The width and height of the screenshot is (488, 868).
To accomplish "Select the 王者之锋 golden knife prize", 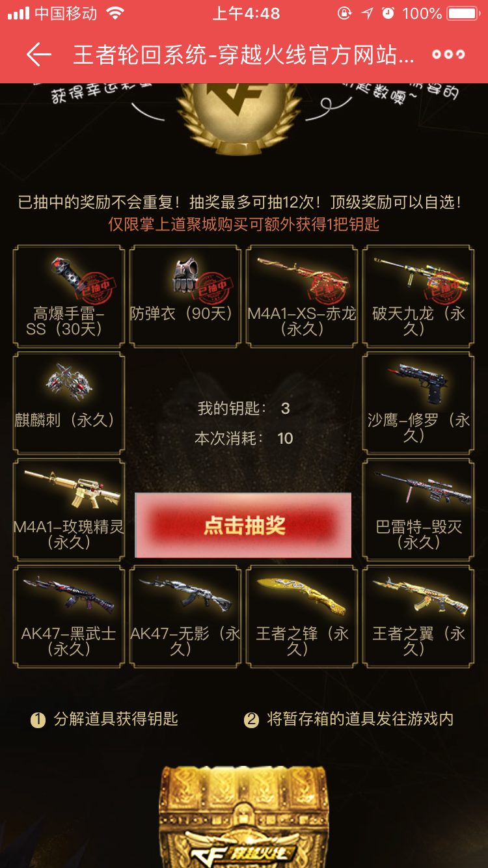I will [302, 616].
